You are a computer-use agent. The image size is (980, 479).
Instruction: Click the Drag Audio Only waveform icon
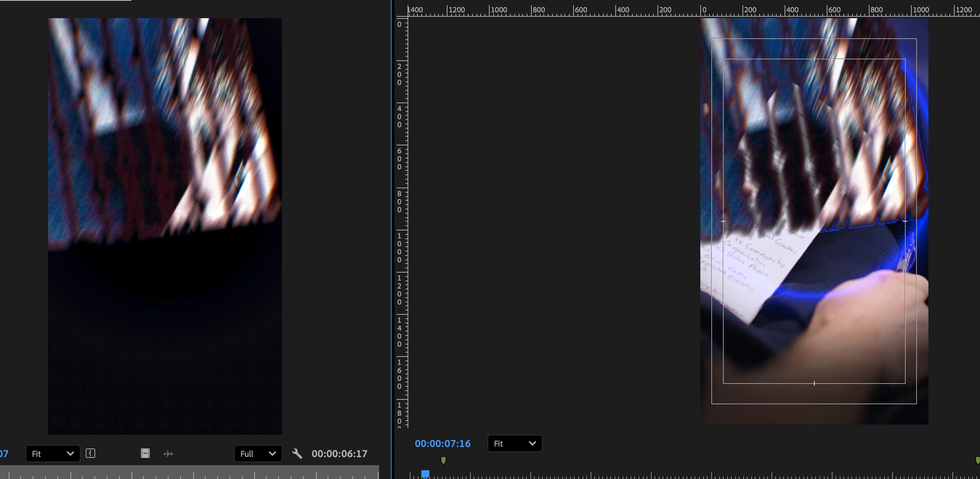click(168, 454)
